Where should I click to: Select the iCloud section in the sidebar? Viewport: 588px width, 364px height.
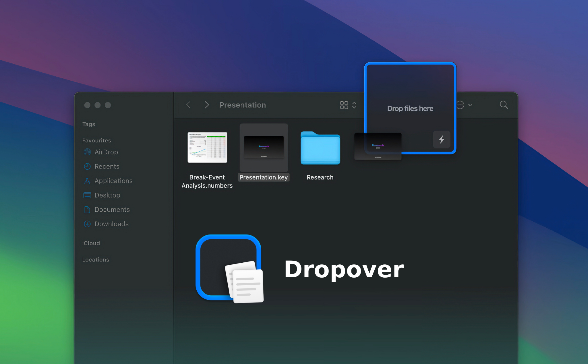[91, 243]
